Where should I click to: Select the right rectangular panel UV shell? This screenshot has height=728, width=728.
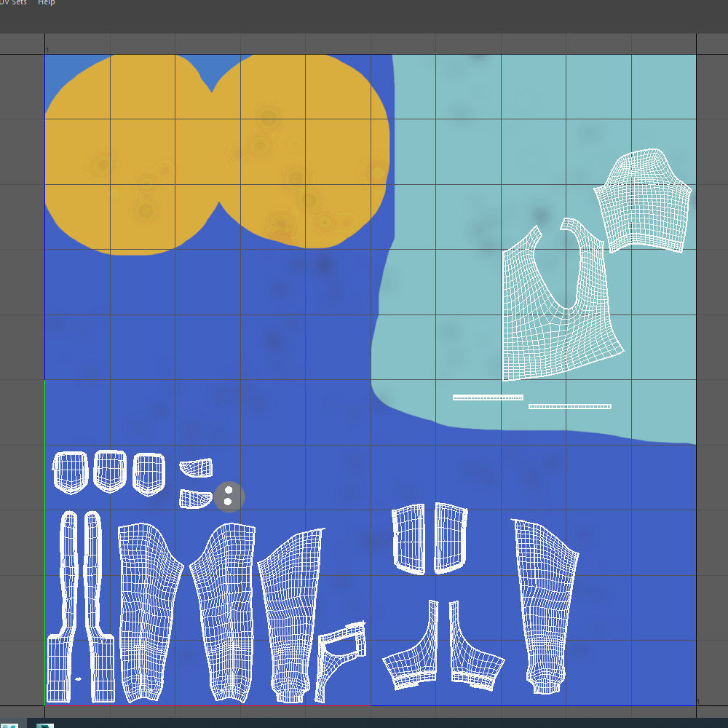(x=450, y=538)
